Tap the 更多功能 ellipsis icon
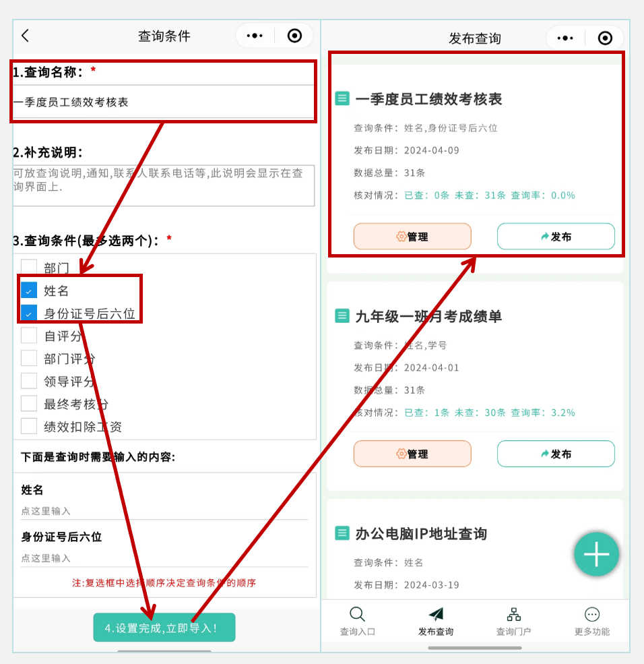Screen dimensions: 644x664 pyautogui.click(x=592, y=614)
